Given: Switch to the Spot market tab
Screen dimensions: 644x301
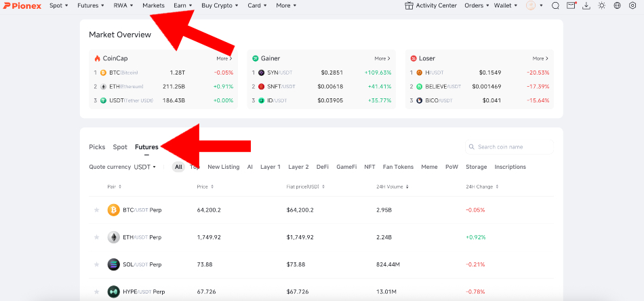Looking at the screenshot, I should click(x=120, y=147).
